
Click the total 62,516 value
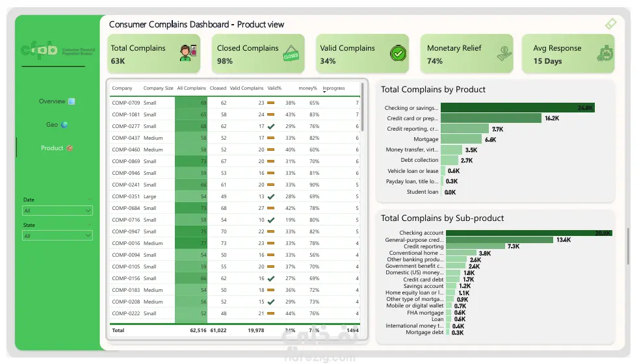(x=198, y=331)
